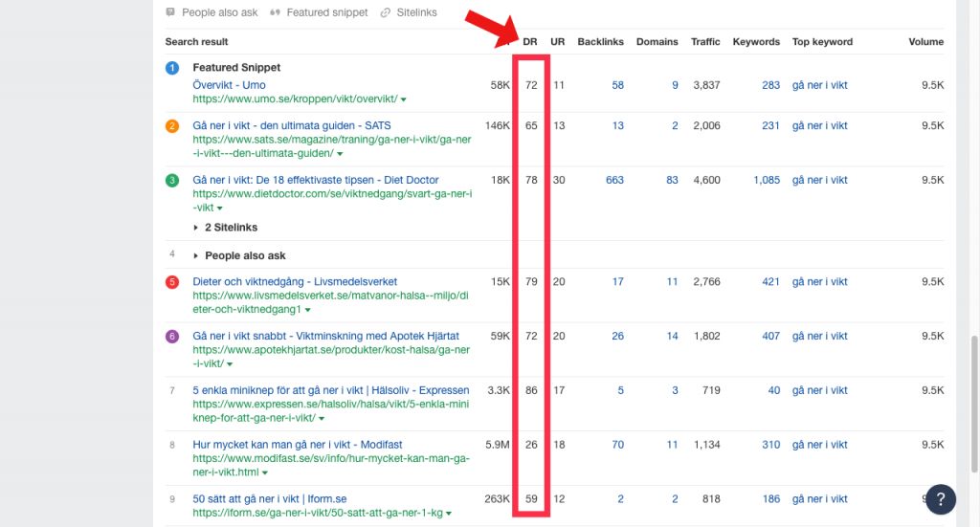Image resolution: width=980 pixels, height=527 pixels.
Task: Open domains count 14 for Apotek Hjärtat
Action: pos(672,336)
